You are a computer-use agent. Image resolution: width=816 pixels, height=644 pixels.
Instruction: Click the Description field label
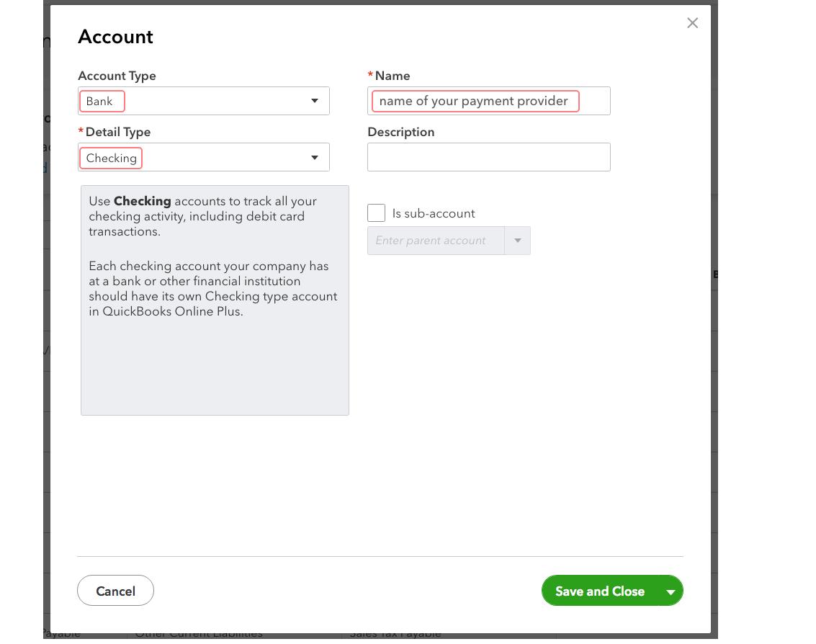(400, 133)
